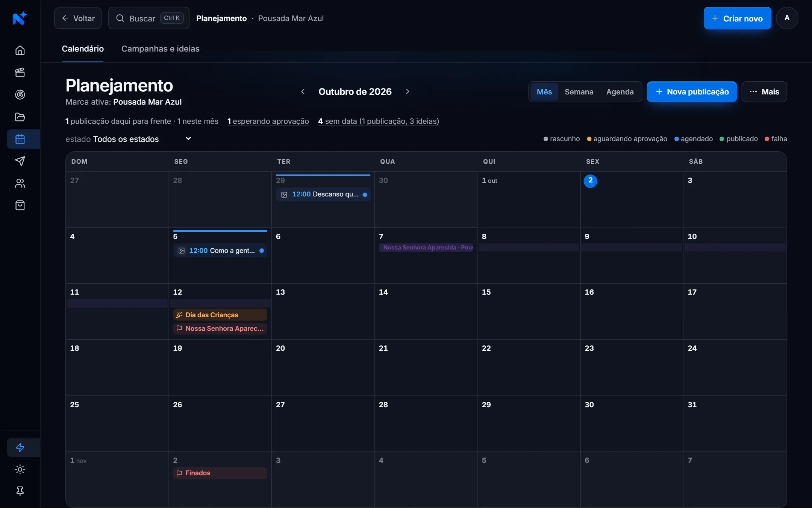Switch calendar view to Semana
812x508 pixels.
pos(579,92)
